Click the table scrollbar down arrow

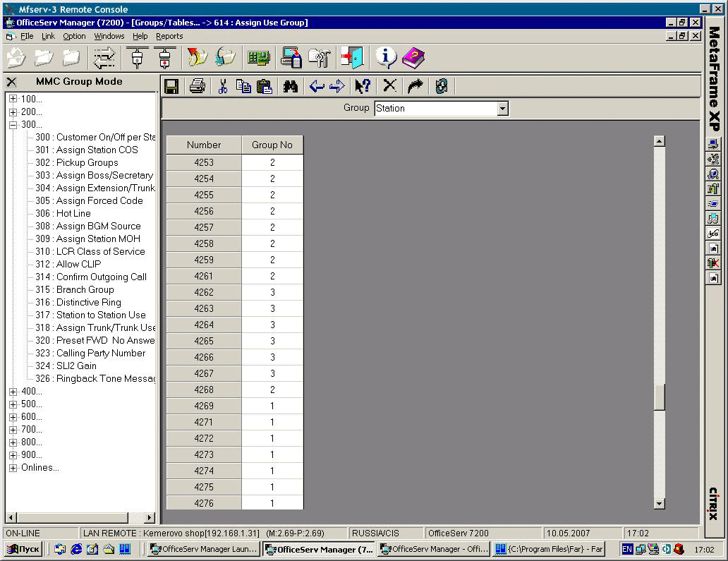pyautogui.click(x=660, y=503)
